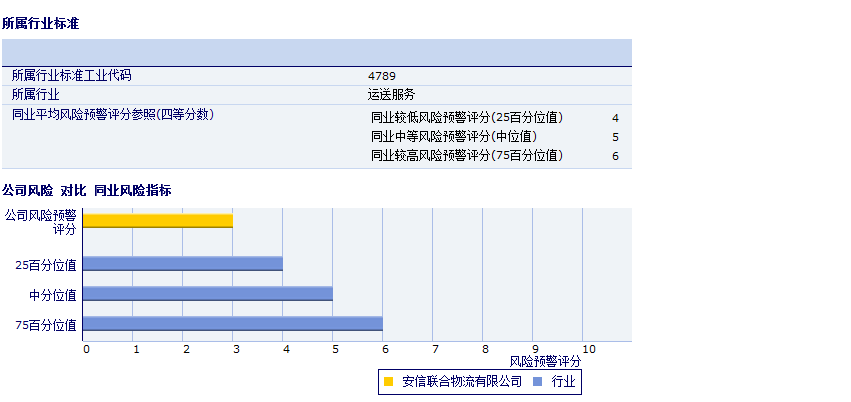Select the yellow company risk score bar
This screenshot has width=851, height=402.
click(158, 220)
